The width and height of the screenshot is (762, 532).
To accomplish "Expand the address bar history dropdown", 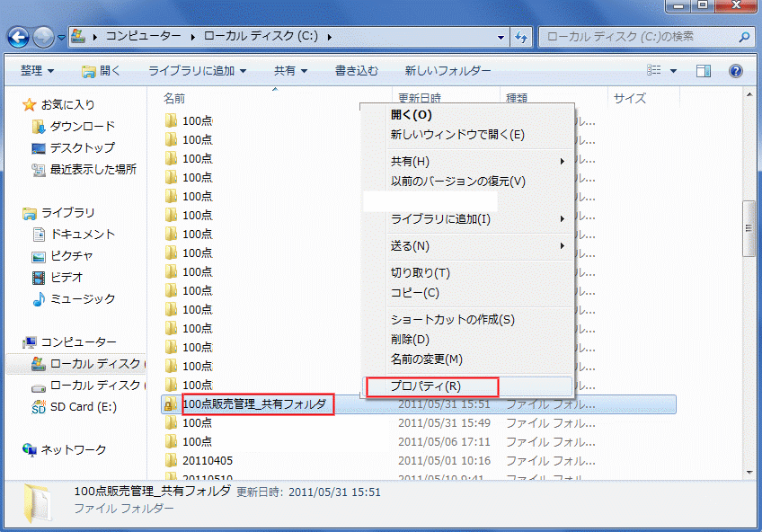I will pyautogui.click(x=501, y=37).
